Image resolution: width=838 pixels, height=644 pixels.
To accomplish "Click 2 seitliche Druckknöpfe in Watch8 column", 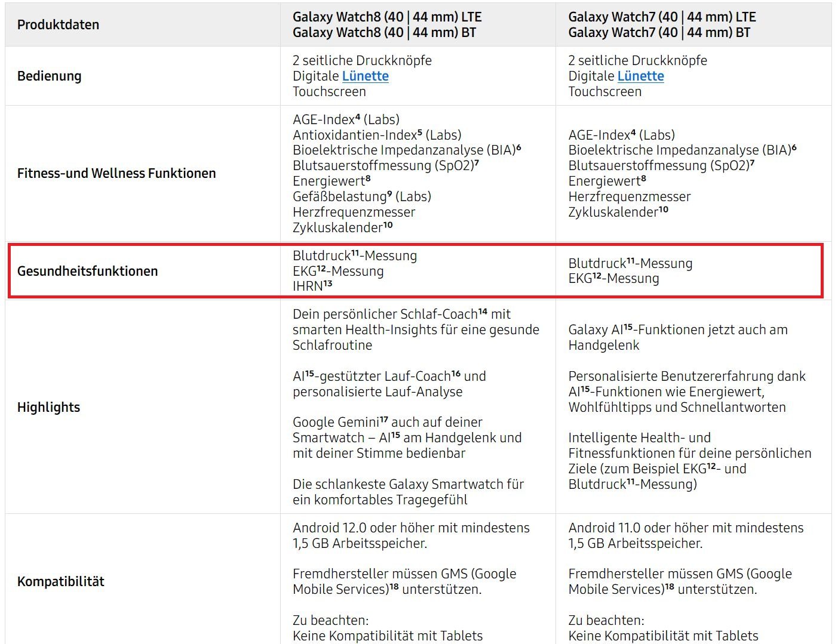I will [x=362, y=60].
